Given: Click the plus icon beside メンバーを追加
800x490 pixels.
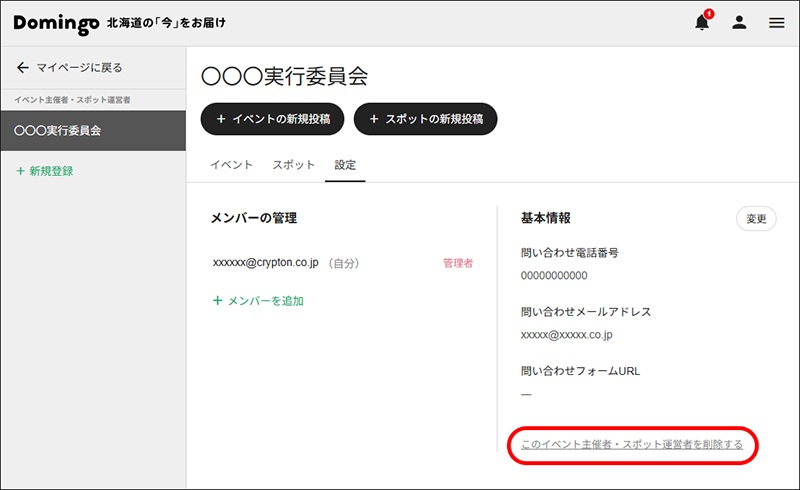Looking at the screenshot, I should (217, 301).
